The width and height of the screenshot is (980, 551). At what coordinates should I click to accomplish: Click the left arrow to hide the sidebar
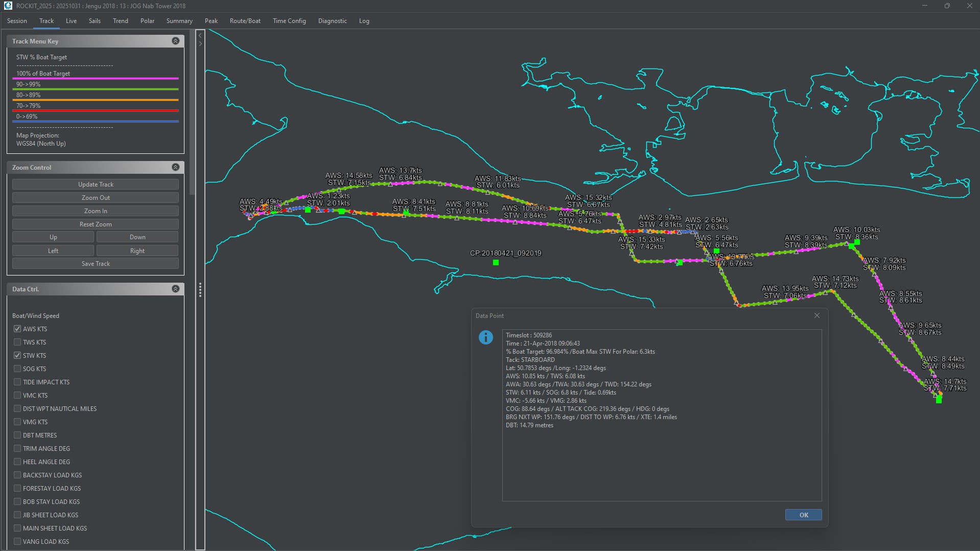[x=200, y=35]
